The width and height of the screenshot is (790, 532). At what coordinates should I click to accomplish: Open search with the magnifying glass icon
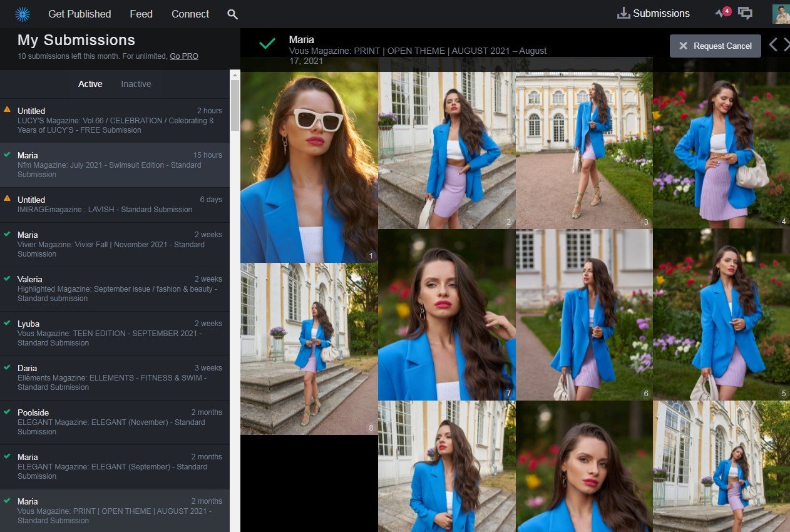point(232,14)
